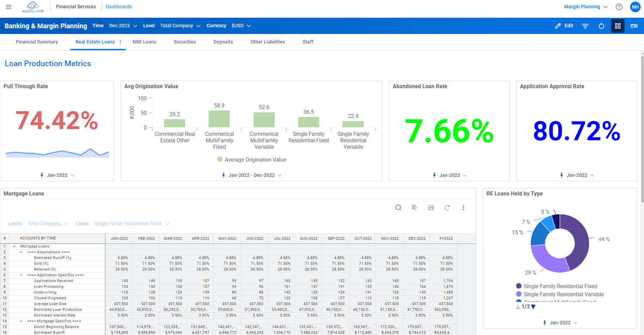Open the help question mark icon

point(619,7)
